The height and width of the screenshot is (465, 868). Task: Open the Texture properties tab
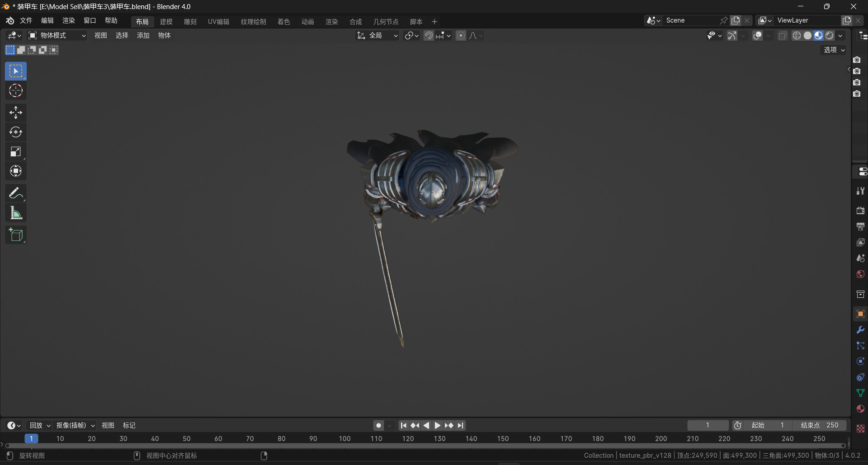[x=860, y=428]
